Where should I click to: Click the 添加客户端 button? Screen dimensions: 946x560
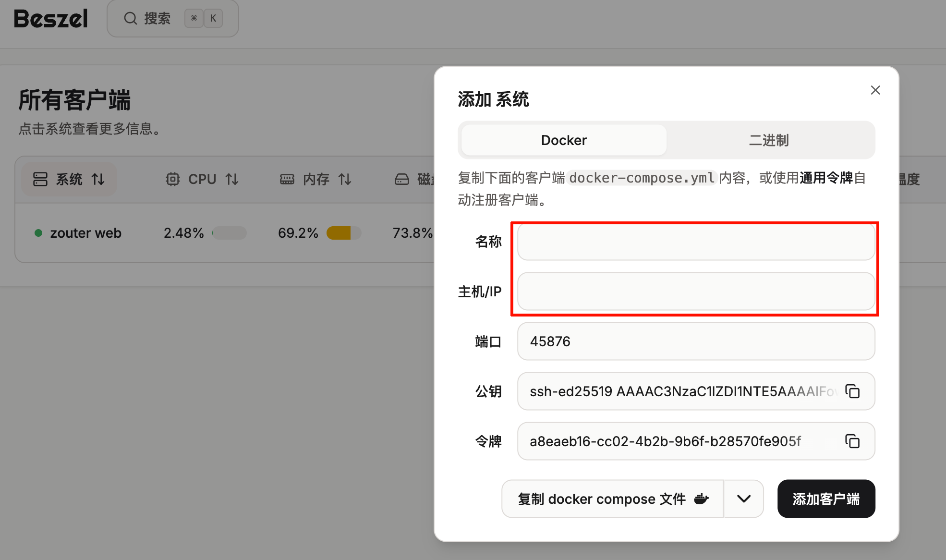(x=826, y=499)
